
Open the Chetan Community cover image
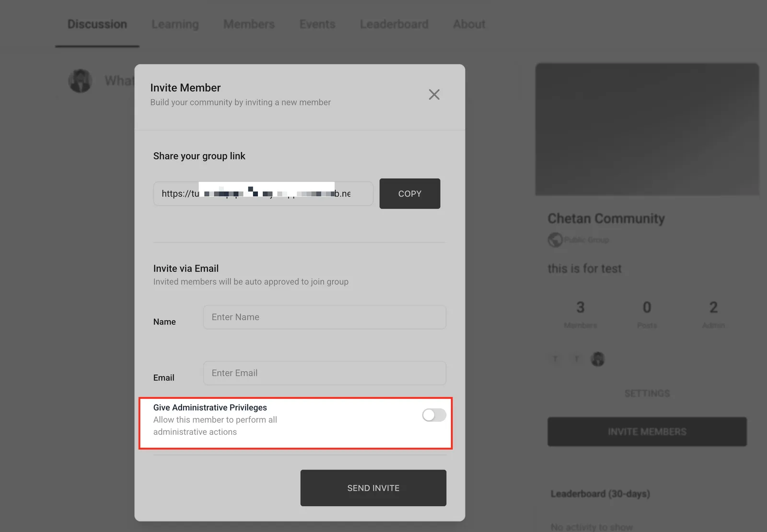(x=647, y=129)
